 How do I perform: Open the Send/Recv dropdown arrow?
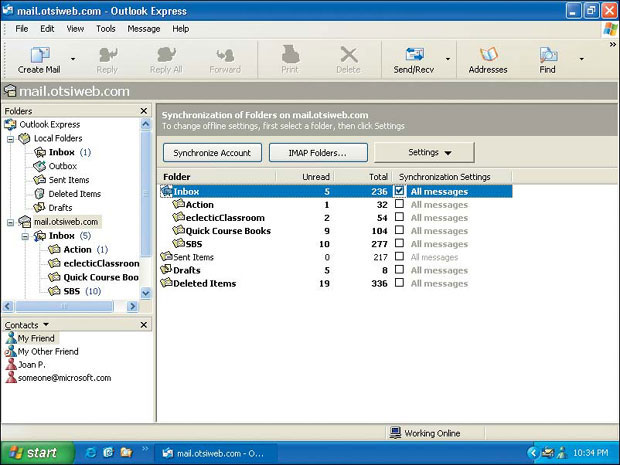tap(448, 59)
